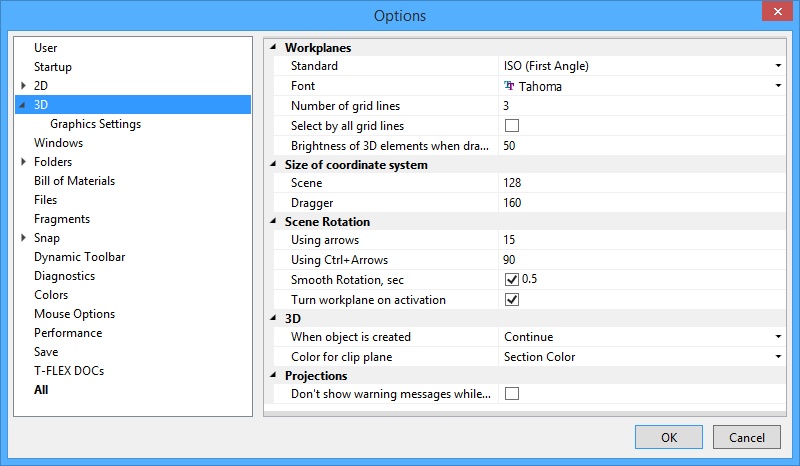Click the Tahoma TrueType font icon

pyautogui.click(x=509, y=86)
